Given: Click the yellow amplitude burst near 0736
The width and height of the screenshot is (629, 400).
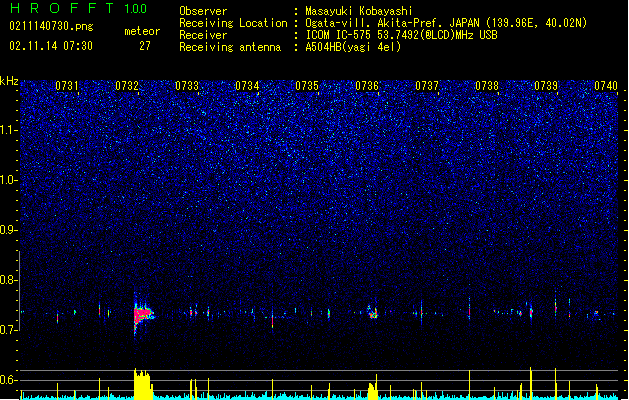Looking at the screenshot, I should pos(373,388).
